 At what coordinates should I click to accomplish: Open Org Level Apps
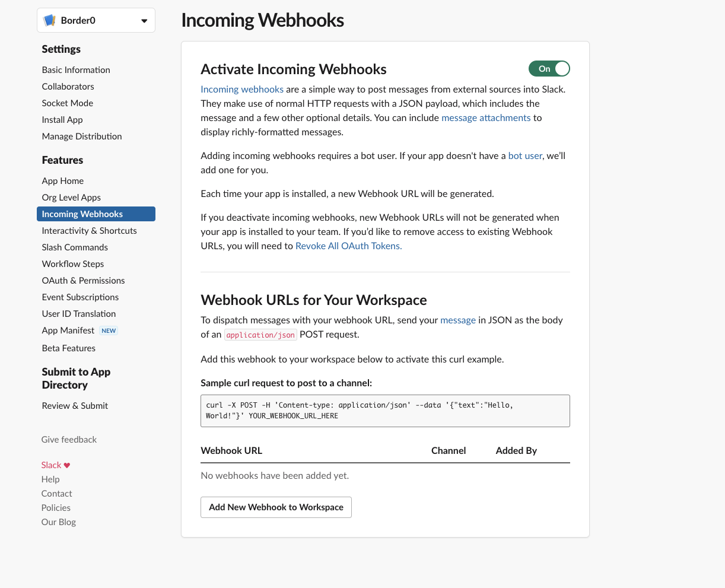click(x=71, y=198)
